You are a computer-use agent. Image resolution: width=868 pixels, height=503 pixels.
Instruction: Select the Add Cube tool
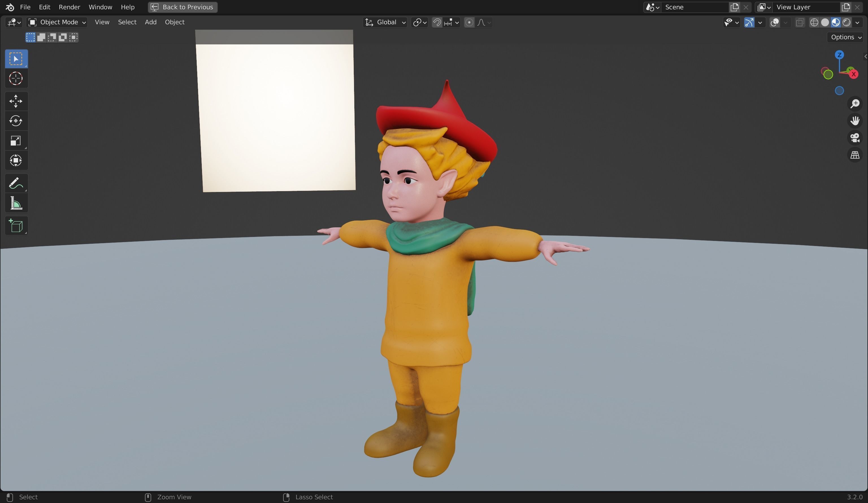16,226
